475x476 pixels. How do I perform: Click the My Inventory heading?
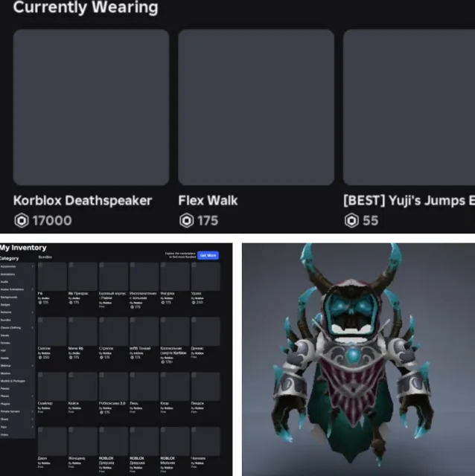[23, 248]
